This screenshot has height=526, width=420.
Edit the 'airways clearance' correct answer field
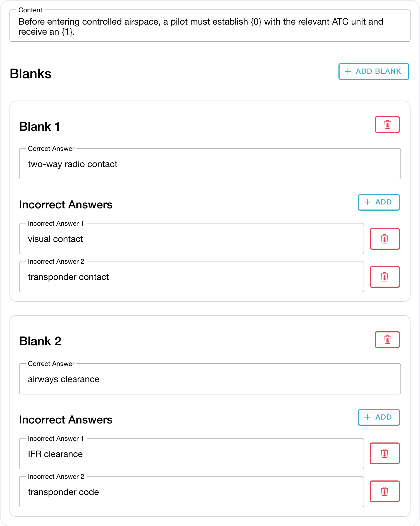[210, 379]
